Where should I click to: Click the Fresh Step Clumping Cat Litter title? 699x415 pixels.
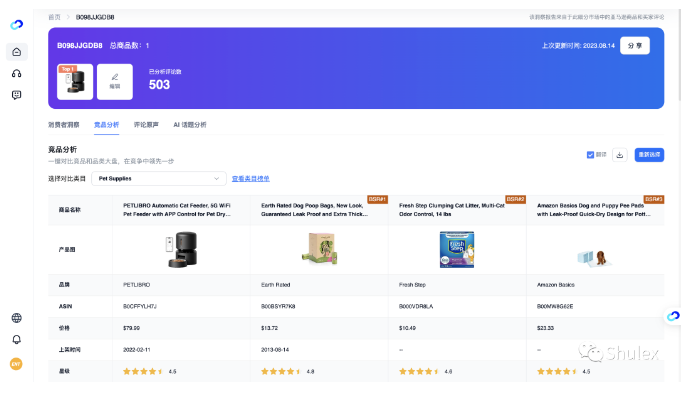tap(452, 210)
